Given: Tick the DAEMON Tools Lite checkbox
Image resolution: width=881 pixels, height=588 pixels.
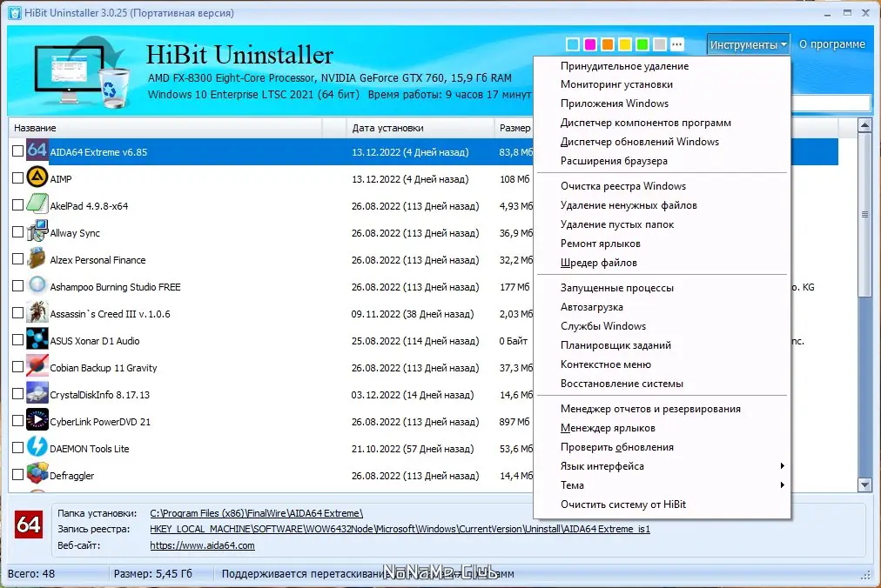Looking at the screenshot, I should 17,448.
